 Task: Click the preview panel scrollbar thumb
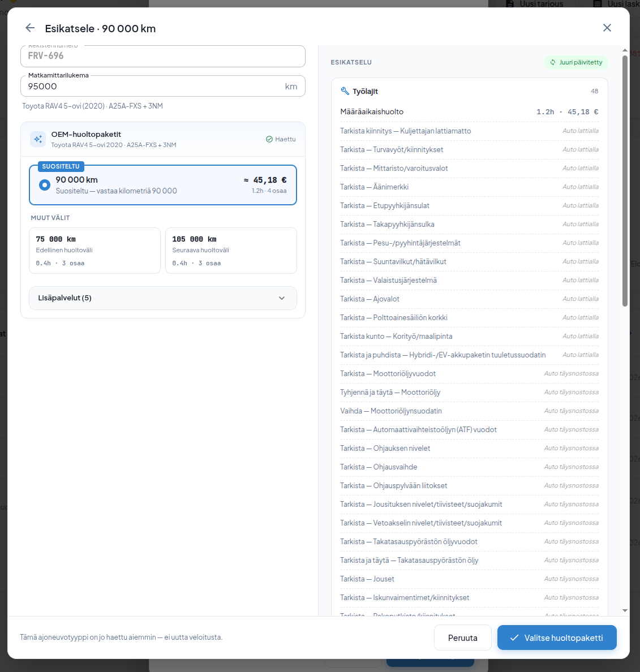click(625, 181)
